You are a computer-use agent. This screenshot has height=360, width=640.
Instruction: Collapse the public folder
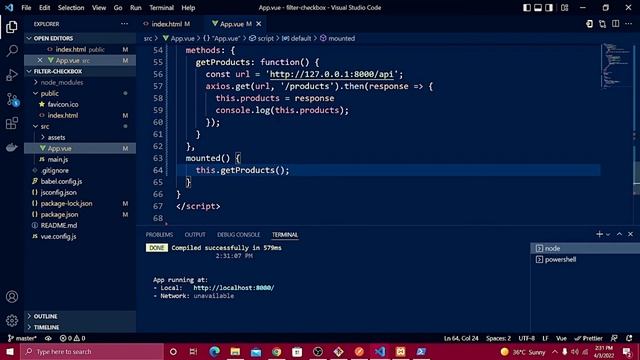49,93
